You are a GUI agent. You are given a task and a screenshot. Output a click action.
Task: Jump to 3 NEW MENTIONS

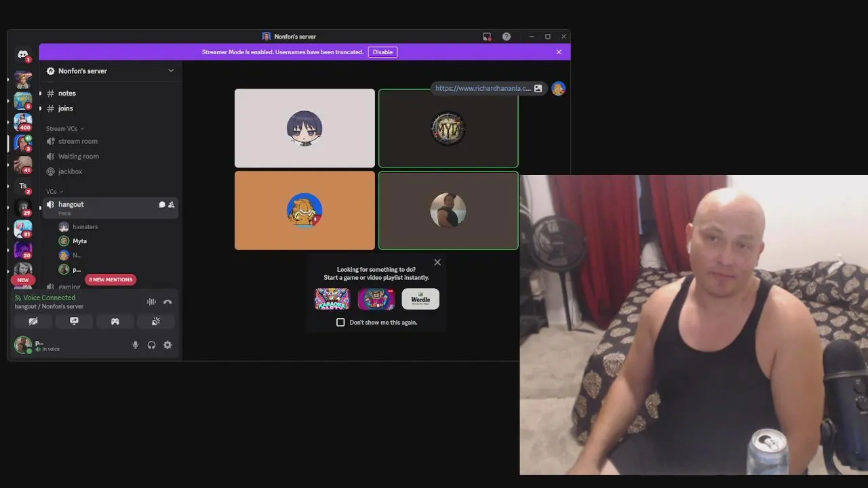(111, 279)
